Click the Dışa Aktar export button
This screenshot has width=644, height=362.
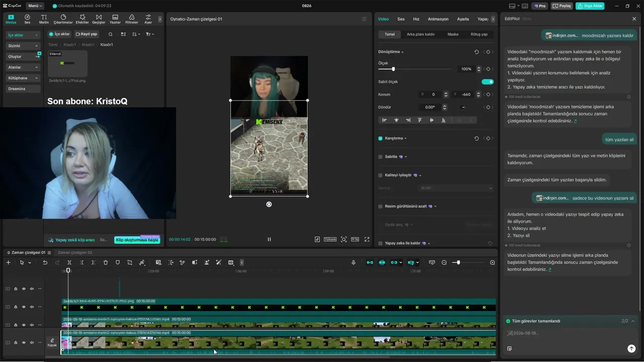590,6
